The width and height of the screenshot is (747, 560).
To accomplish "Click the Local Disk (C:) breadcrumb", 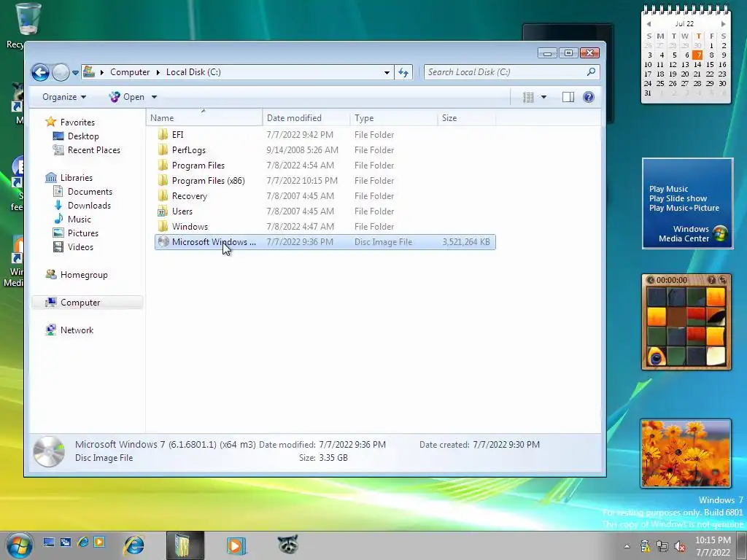I will click(193, 72).
